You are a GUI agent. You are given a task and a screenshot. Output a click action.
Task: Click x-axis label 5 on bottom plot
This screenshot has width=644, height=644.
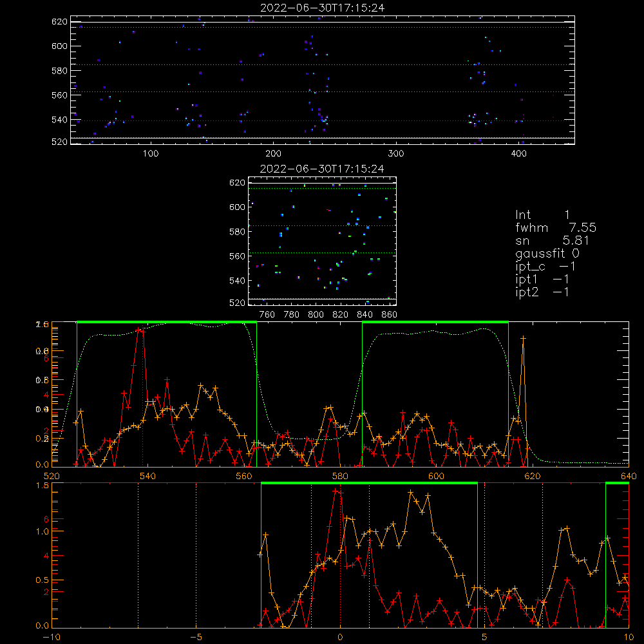(484, 638)
